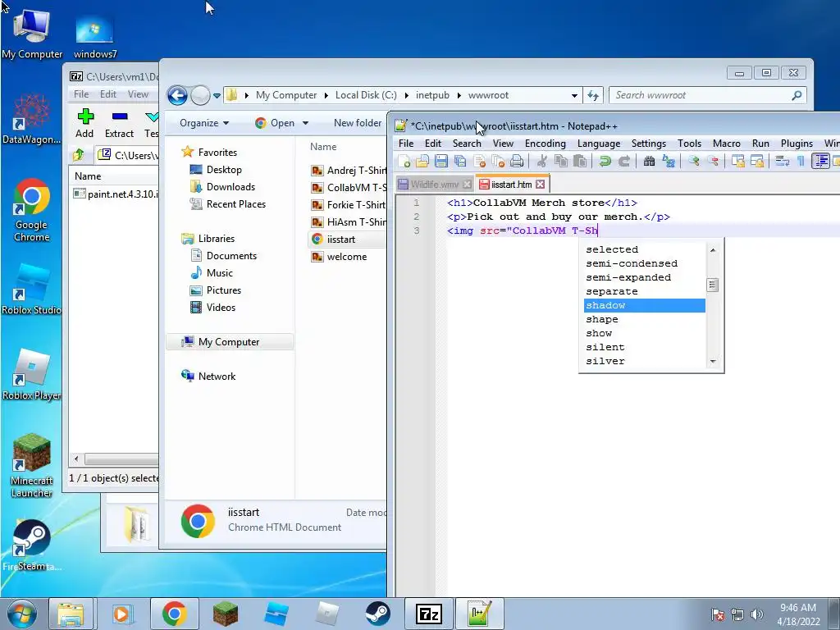Expand the Open button dropdown arrow
Screen dimensions: 840x630
coord(305,123)
